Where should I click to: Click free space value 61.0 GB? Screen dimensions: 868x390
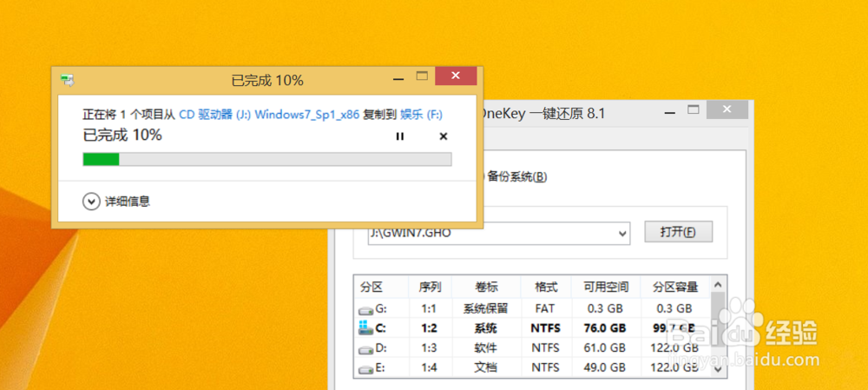pos(604,348)
